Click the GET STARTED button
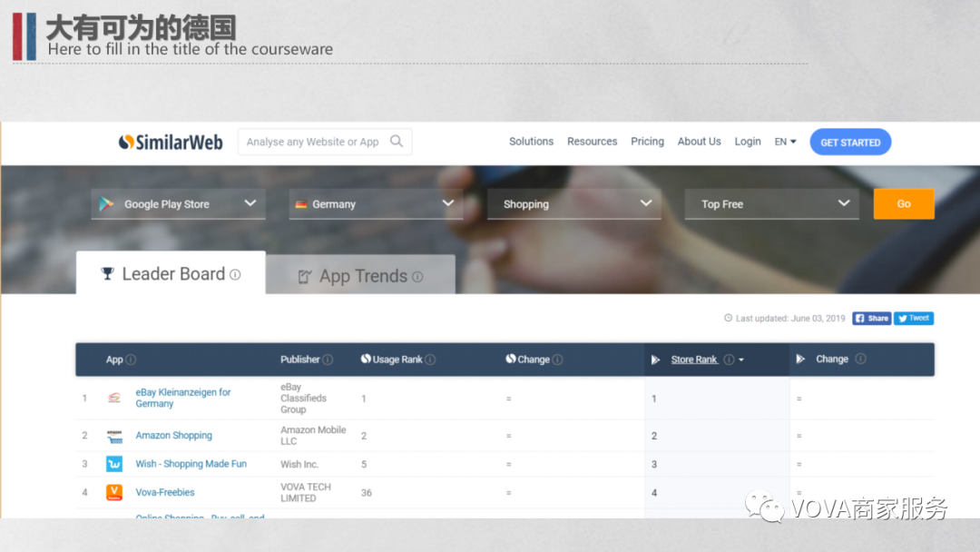 click(x=850, y=142)
